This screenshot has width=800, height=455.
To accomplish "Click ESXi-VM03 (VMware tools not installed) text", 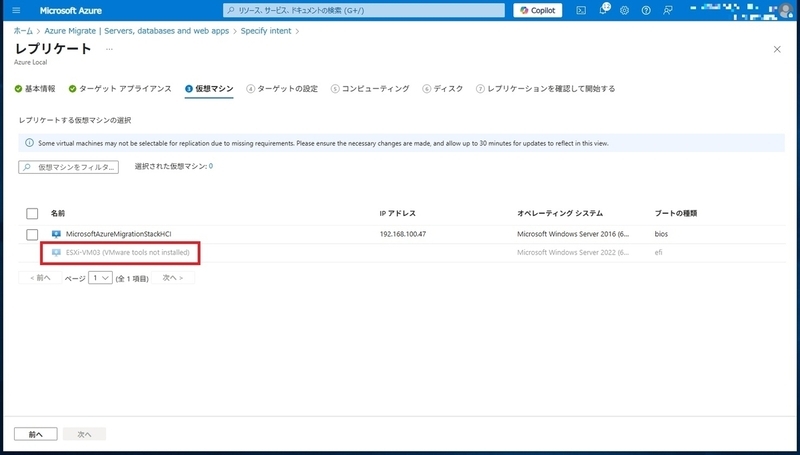I will point(128,252).
